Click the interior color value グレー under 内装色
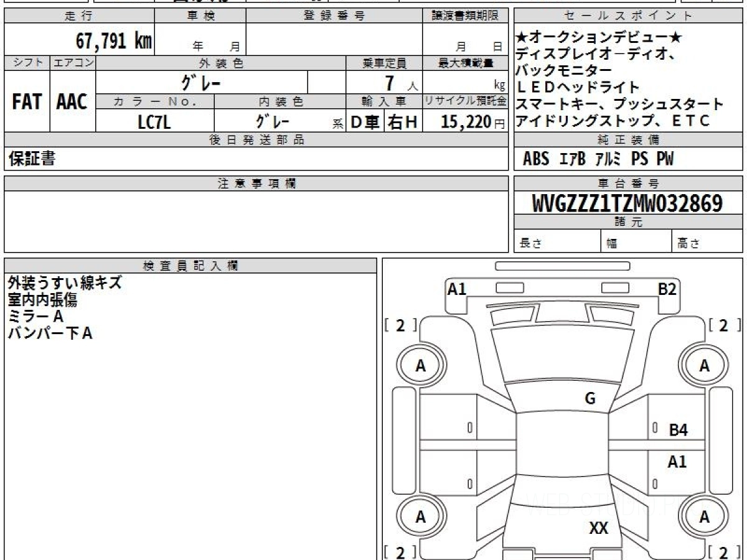 coord(272,122)
